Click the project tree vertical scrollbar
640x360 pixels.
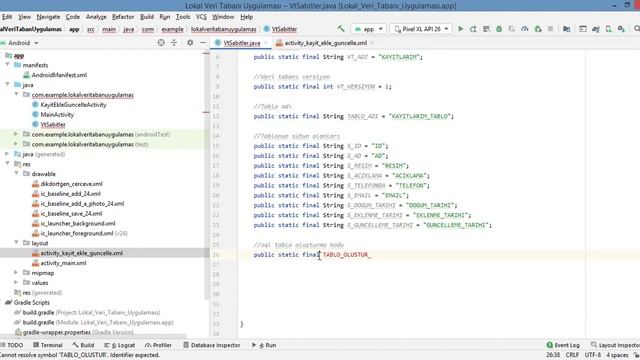[206, 176]
